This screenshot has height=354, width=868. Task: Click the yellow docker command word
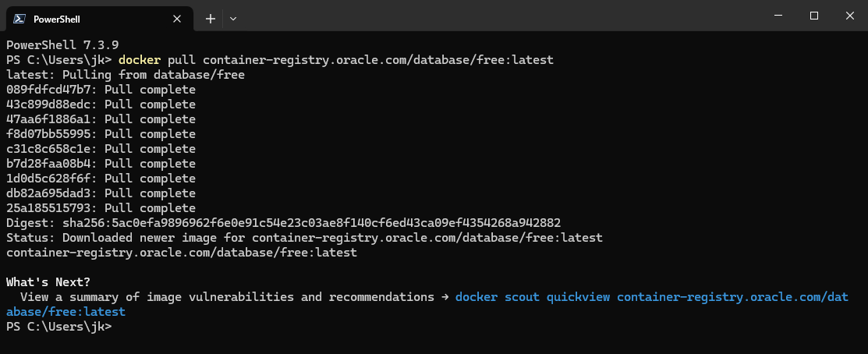[140, 60]
